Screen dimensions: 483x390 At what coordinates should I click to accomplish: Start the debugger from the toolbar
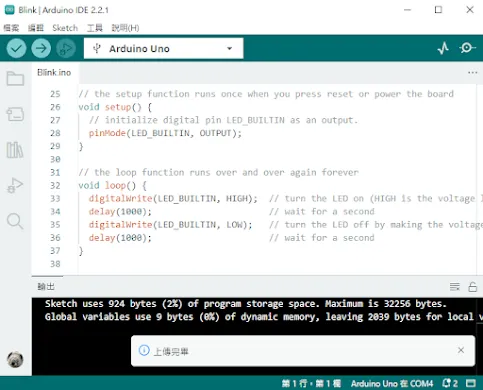coord(66,49)
